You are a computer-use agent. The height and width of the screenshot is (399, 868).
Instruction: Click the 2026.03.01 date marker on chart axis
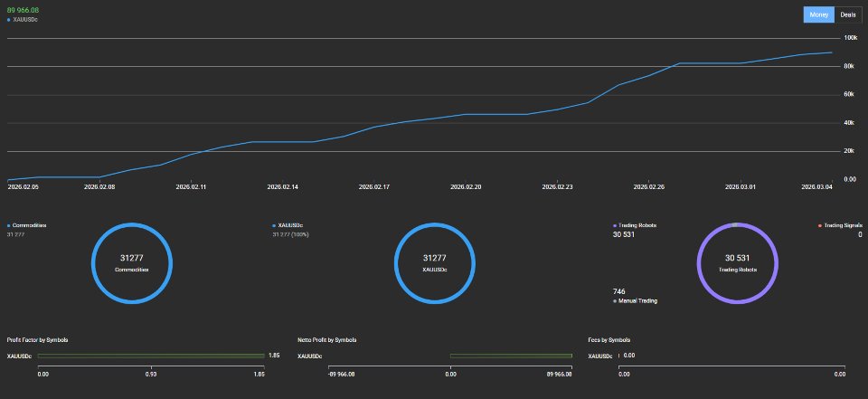(741, 187)
